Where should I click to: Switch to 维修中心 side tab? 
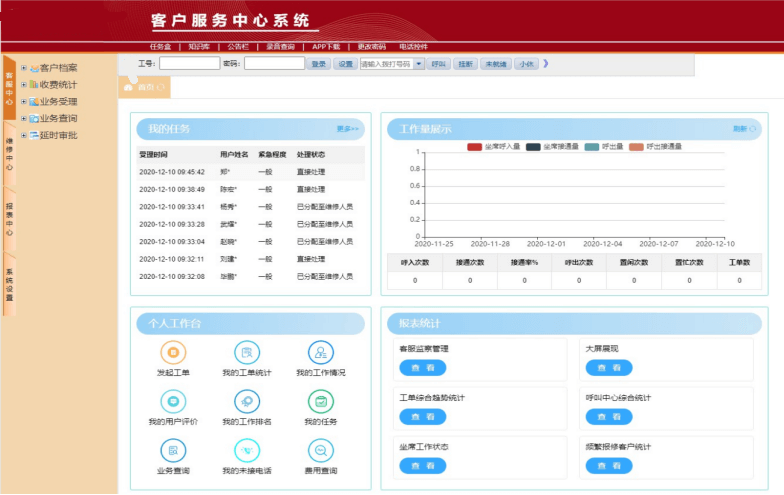click(9, 154)
